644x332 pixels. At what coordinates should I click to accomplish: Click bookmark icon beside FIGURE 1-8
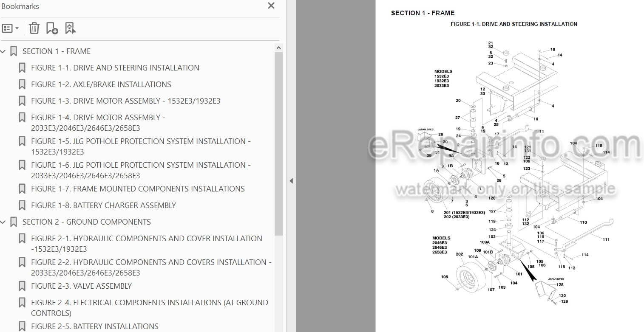point(22,205)
